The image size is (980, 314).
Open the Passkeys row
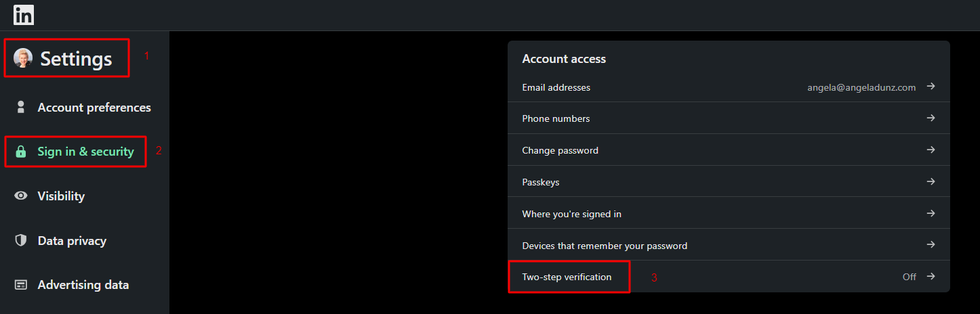pos(729,181)
